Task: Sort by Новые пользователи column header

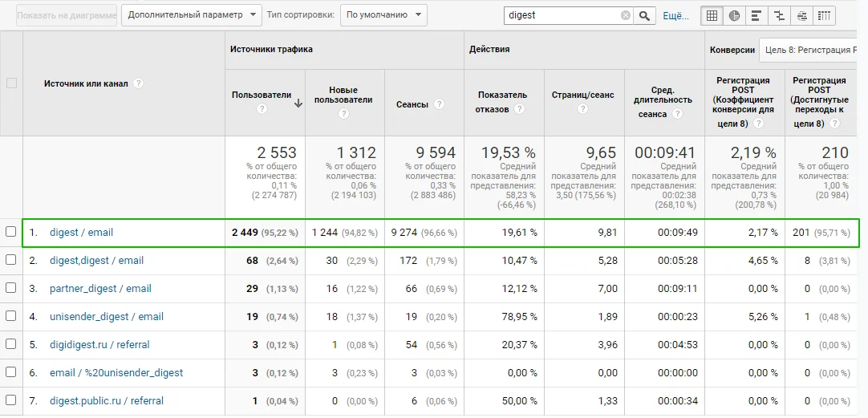Action: (x=343, y=95)
